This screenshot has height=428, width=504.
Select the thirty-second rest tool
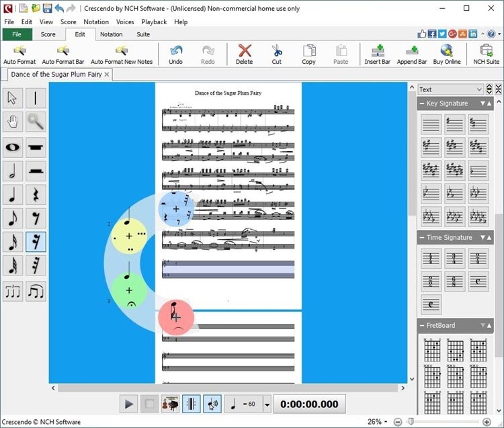click(36, 265)
